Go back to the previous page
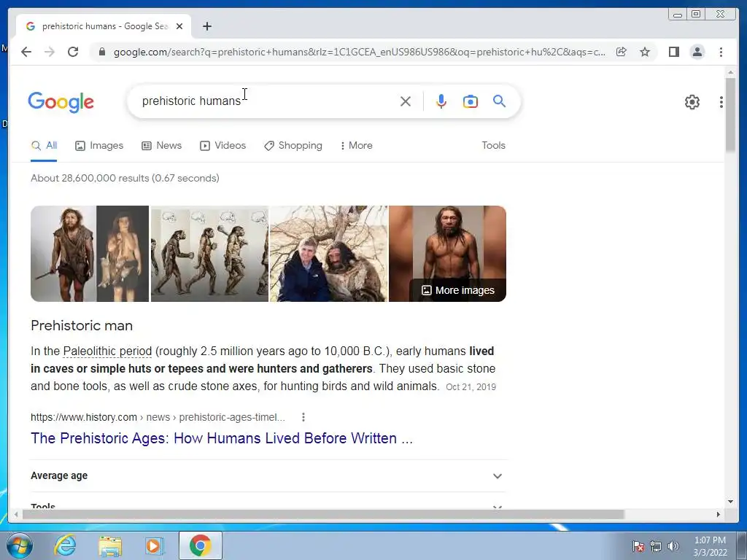This screenshot has height=560, width=747. [x=26, y=52]
